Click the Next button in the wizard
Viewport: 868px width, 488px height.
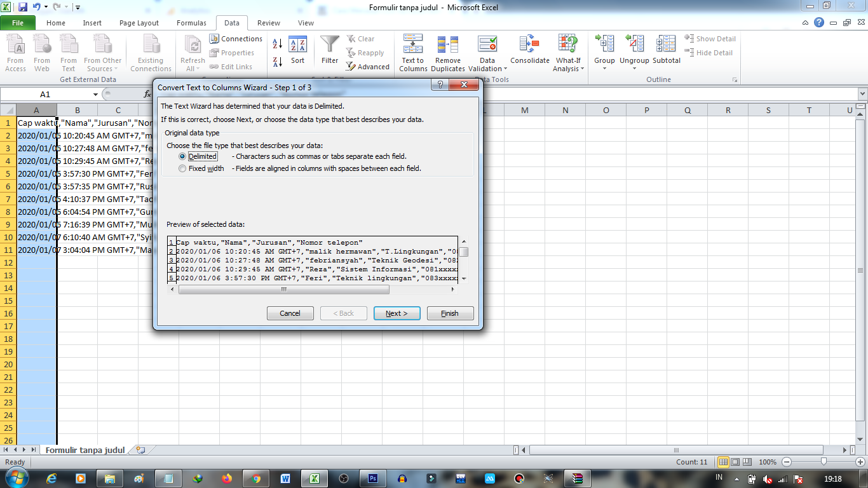pyautogui.click(x=397, y=313)
